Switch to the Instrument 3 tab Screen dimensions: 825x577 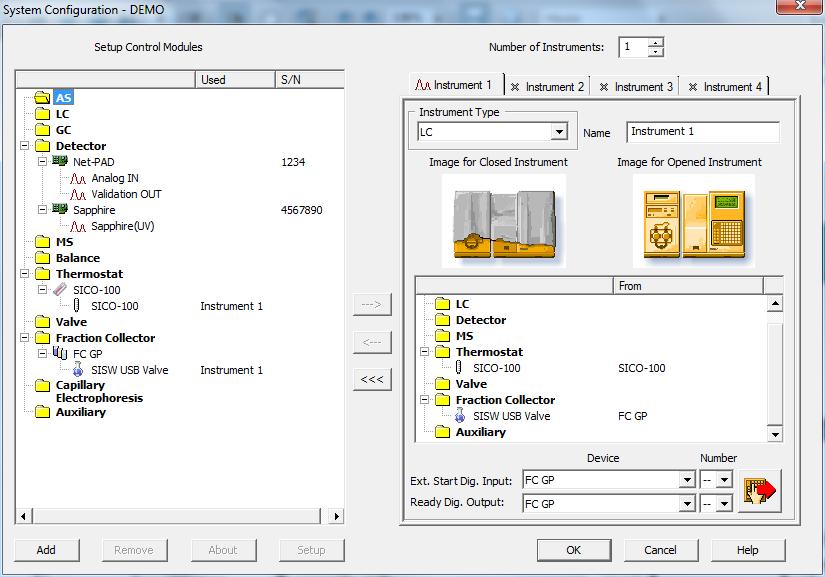coord(636,87)
